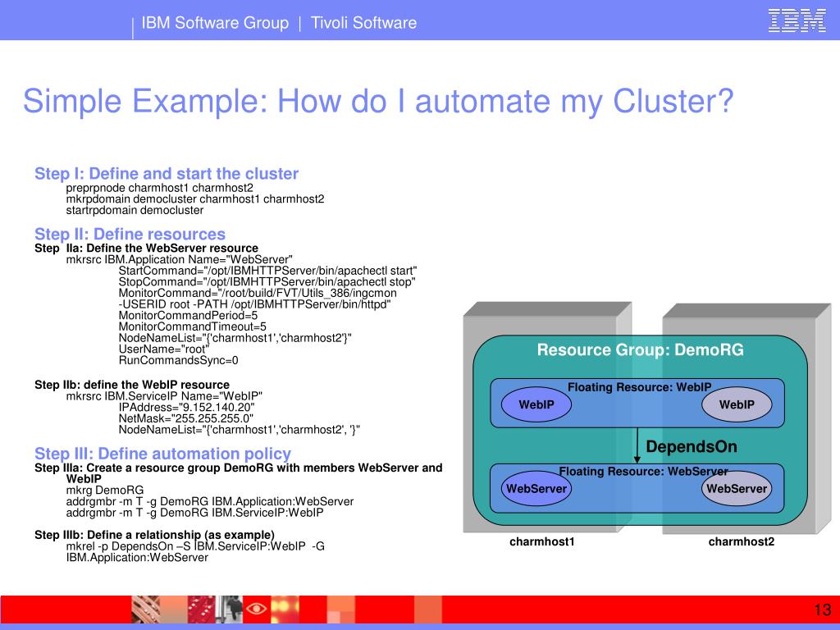Click 'Step IIa: Define the WebServer resource'
840x630 pixels.
(146, 248)
